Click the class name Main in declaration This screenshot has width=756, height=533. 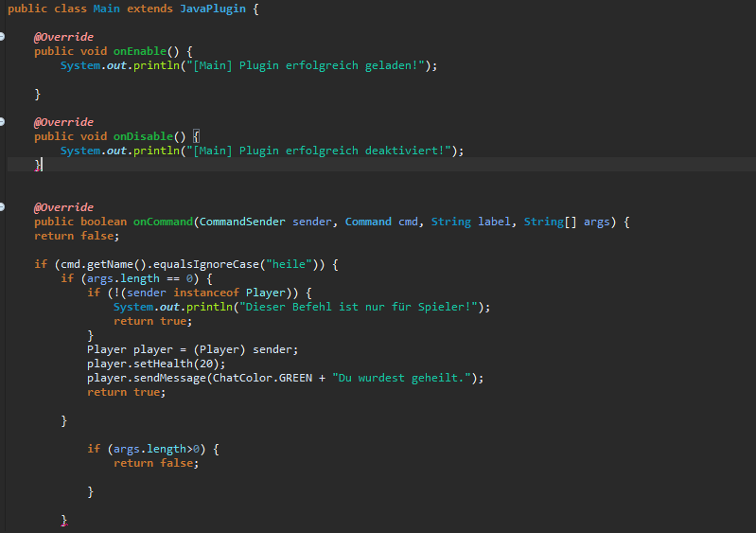(106, 9)
